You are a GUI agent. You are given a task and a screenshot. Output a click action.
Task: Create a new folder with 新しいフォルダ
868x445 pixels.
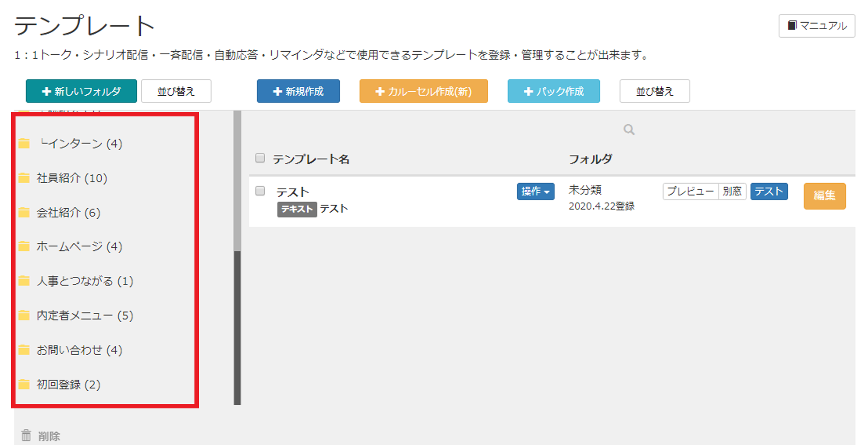[x=81, y=91]
